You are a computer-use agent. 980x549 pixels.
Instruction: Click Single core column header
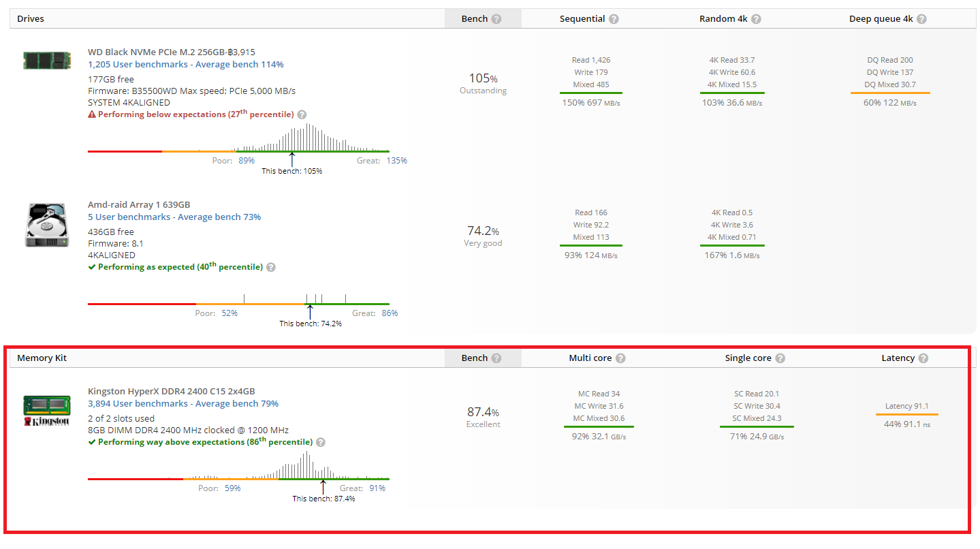coord(748,358)
